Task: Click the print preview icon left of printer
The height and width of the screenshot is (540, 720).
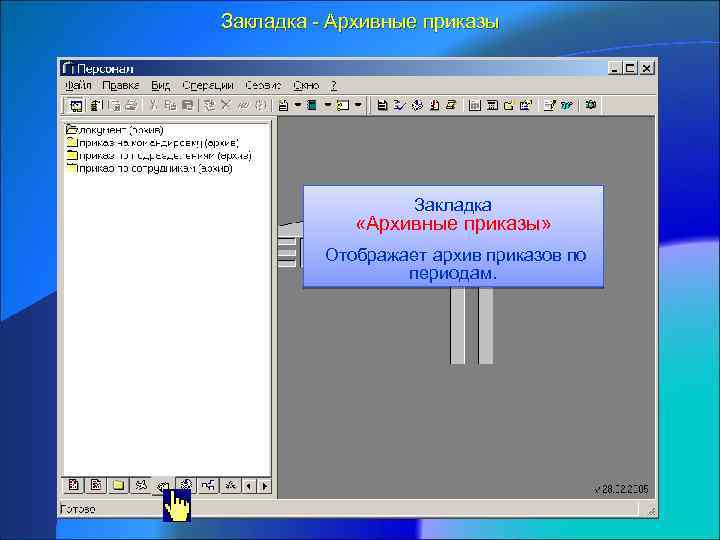Action: coord(115,106)
